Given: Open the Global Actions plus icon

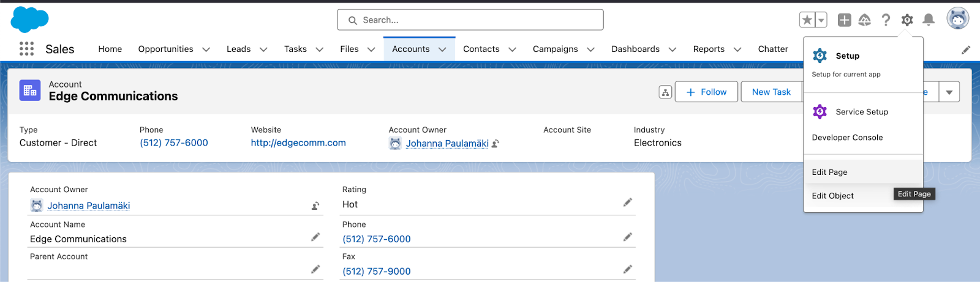Looking at the screenshot, I should (x=844, y=20).
